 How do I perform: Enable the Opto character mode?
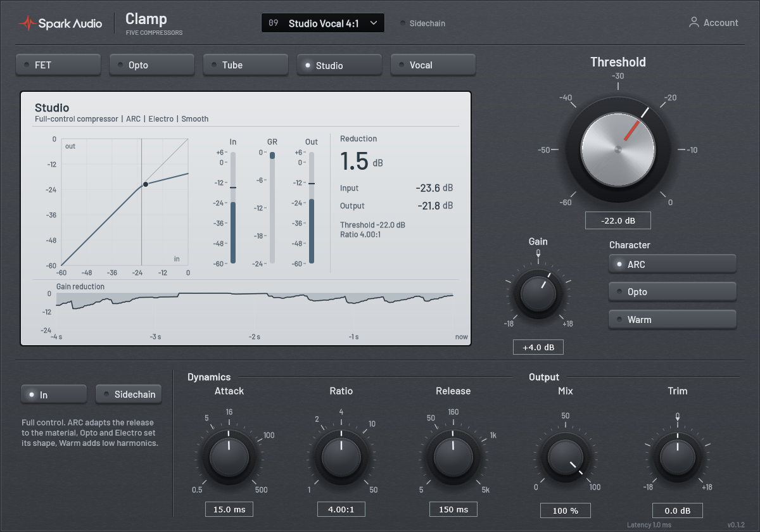click(673, 292)
